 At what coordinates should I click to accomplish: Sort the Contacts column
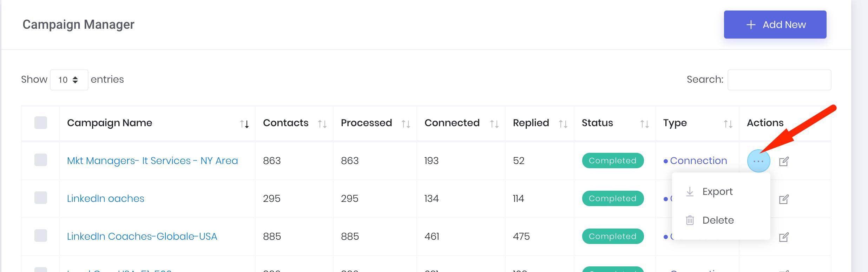(322, 123)
